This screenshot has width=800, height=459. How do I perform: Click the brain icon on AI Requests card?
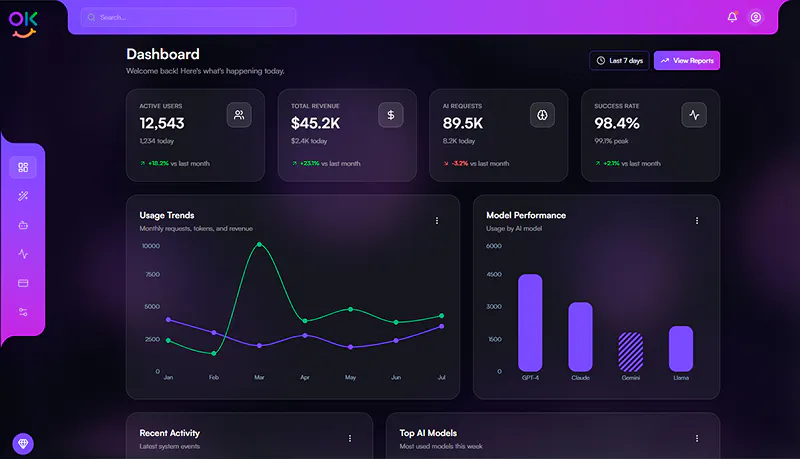(x=542, y=115)
